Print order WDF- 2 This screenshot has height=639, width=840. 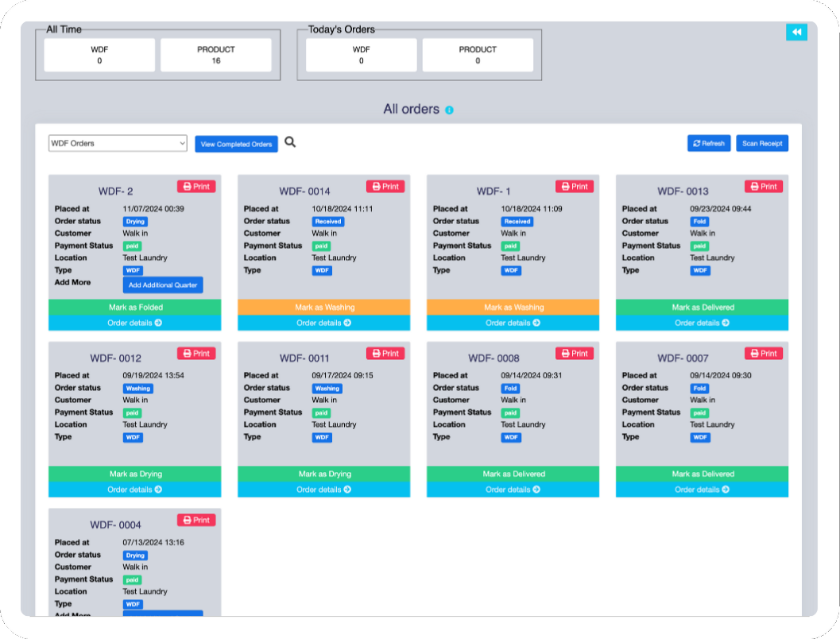(x=196, y=186)
